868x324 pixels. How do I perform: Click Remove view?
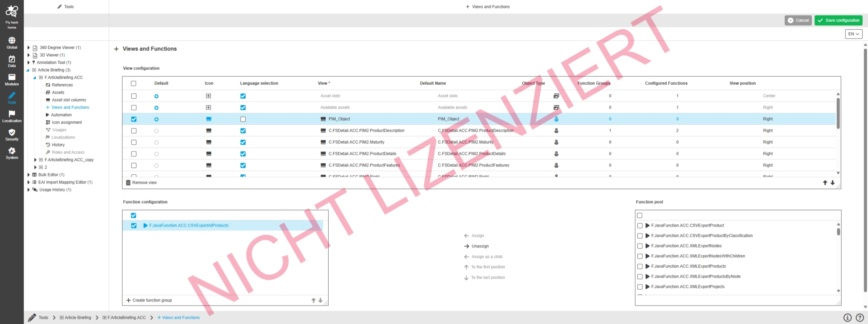click(x=141, y=183)
